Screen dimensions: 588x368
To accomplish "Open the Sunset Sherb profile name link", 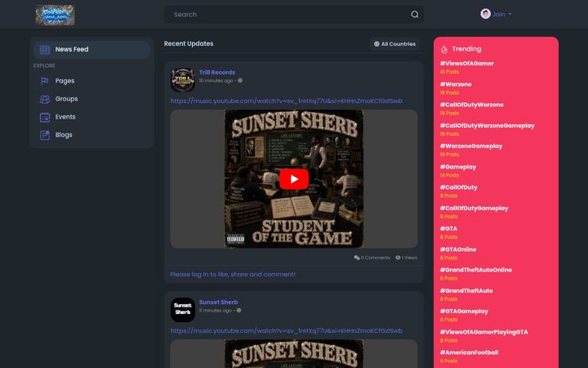I will tap(218, 303).
